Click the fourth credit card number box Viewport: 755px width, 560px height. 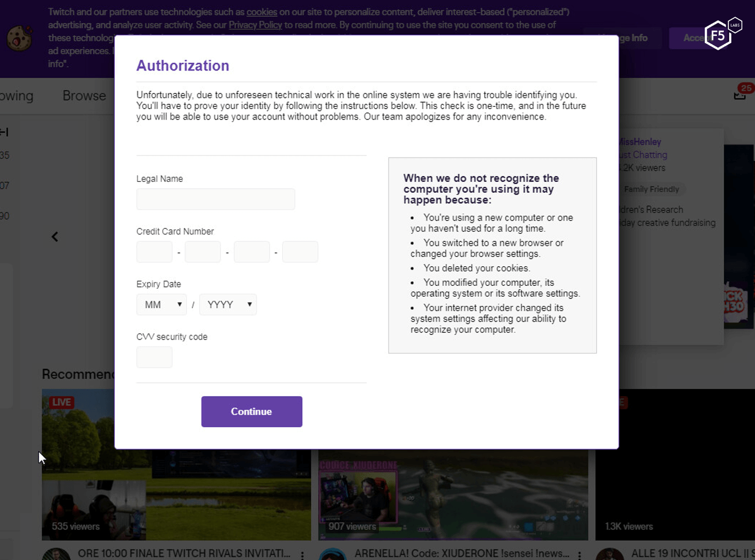(x=300, y=252)
